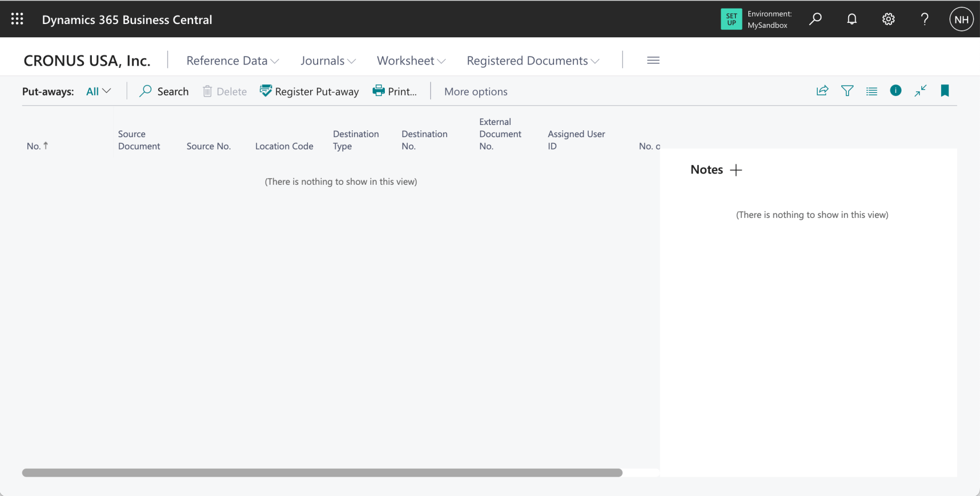Click the collapse page arrows icon
Viewport: 980px width, 496px height.
coord(920,91)
